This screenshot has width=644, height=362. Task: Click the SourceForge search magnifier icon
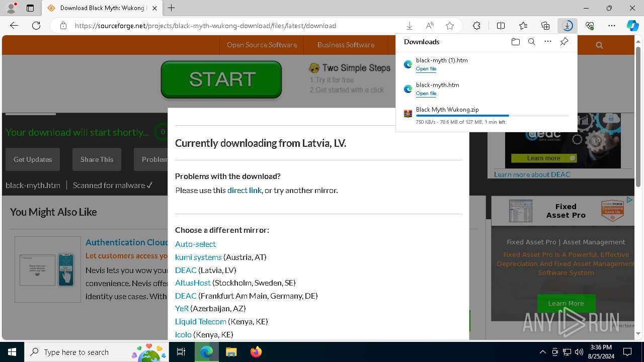[x=599, y=45]
